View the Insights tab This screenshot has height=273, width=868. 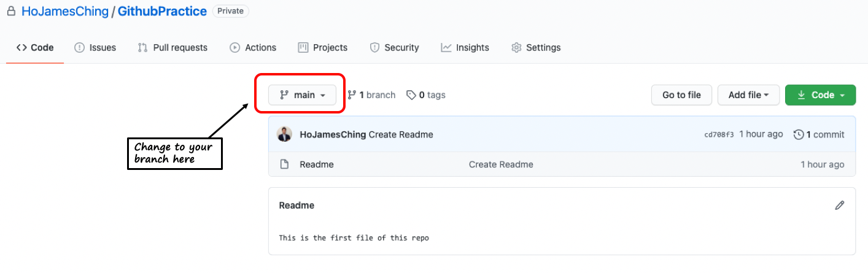(x=465, y=47)
